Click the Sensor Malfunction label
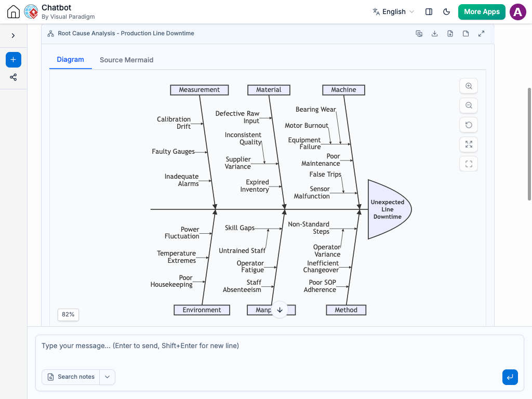 [x=312, y=193]
